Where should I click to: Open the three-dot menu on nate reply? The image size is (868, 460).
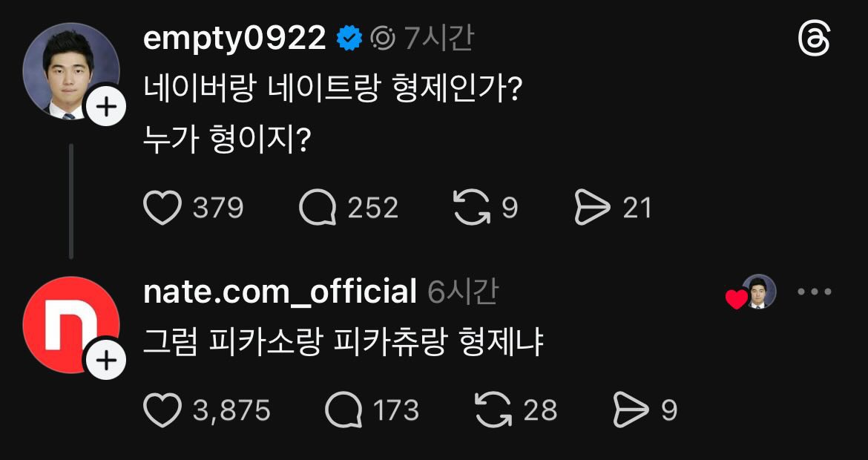point(815,292)
